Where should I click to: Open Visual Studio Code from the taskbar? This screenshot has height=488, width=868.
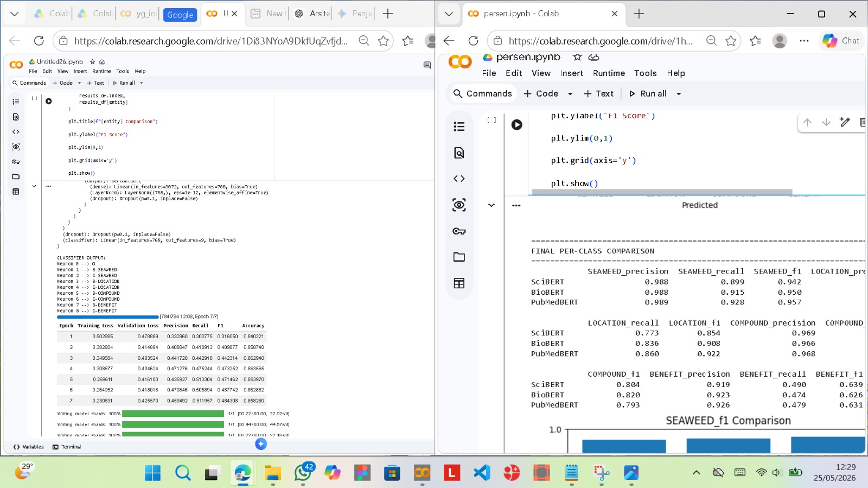coord(481,473)
